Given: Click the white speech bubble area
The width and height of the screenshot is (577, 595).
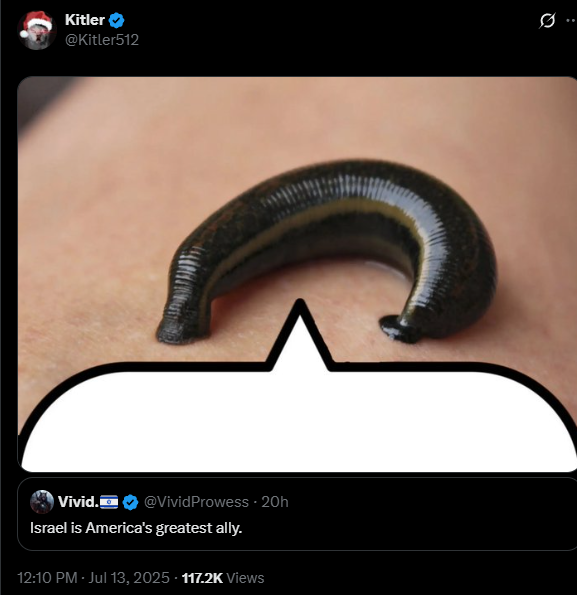Looking at the screenshot, I should (298, 421).
